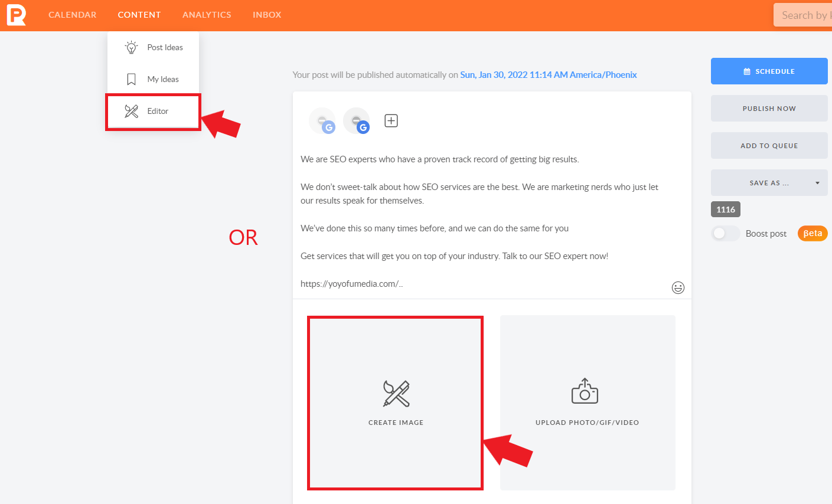This screenshot has height=504, width=832.
Task: Open the Analytics tab
Action: 207,15
